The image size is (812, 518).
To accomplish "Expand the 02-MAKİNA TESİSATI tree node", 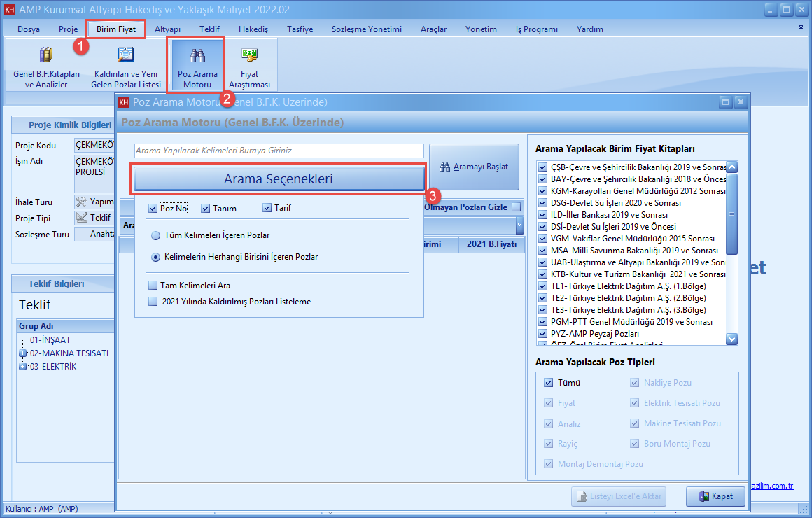I will coord(23,353).
